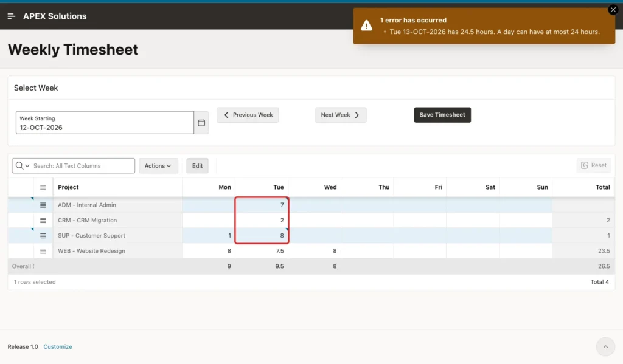This screenshot has width=623, height=364.
Task: Click the Reset grid button
Action: click(x=594, y=165)
